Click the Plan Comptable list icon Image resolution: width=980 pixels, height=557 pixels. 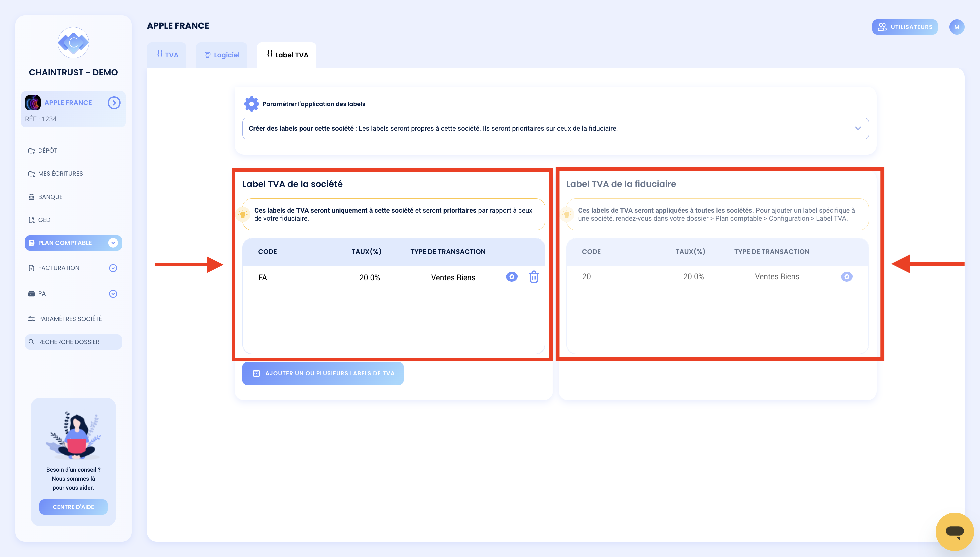click(31, 243)
